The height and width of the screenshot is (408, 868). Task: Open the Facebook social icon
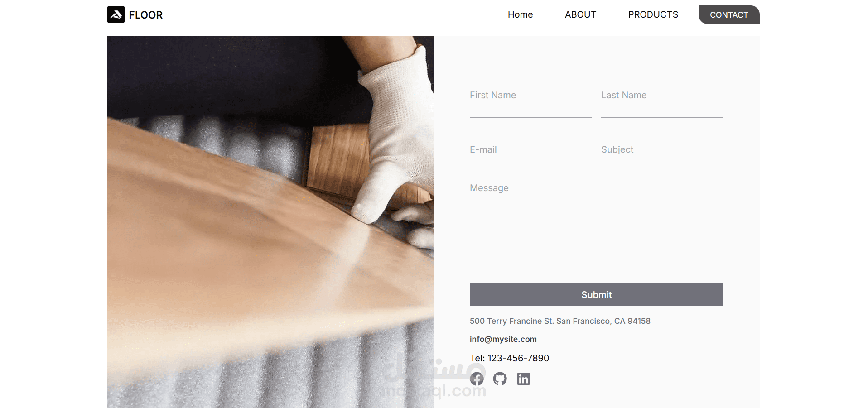[x=477, y=379]
